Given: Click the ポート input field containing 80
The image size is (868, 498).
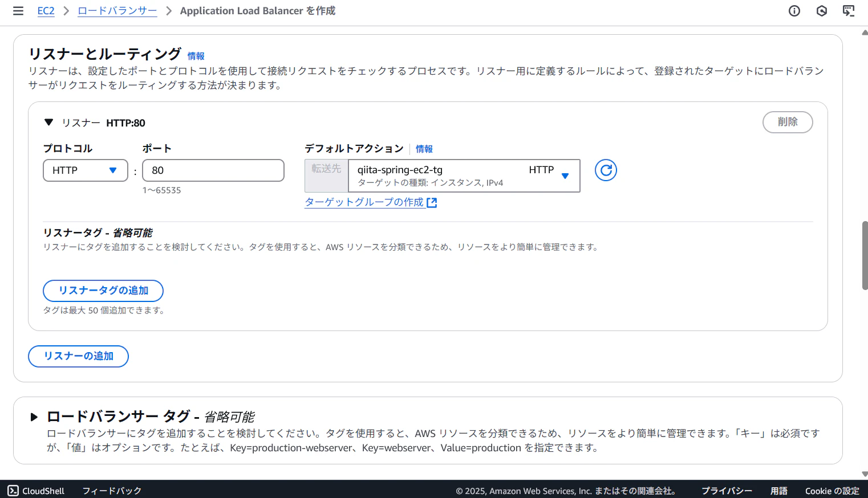Looking at the screenshot, I should [x=213, y=170].
